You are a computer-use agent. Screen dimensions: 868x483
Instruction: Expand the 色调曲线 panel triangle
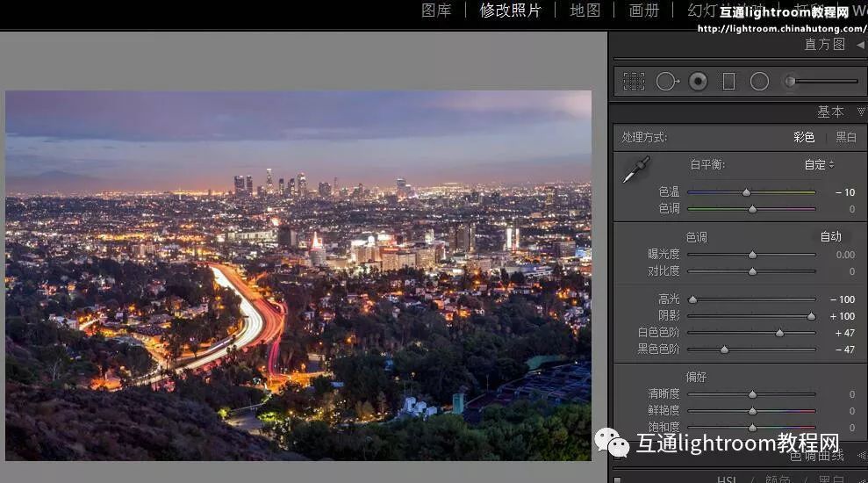pos(861,455)
